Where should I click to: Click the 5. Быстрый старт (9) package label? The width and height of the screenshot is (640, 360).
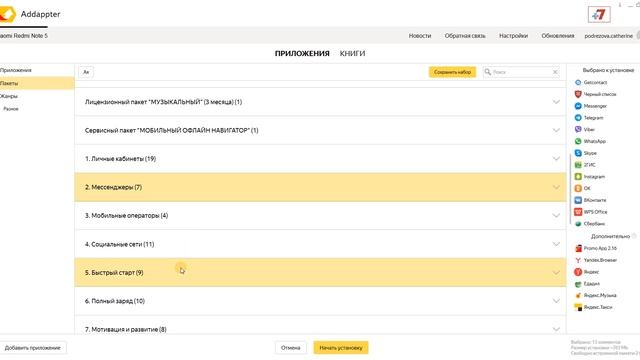coord(114,272)
